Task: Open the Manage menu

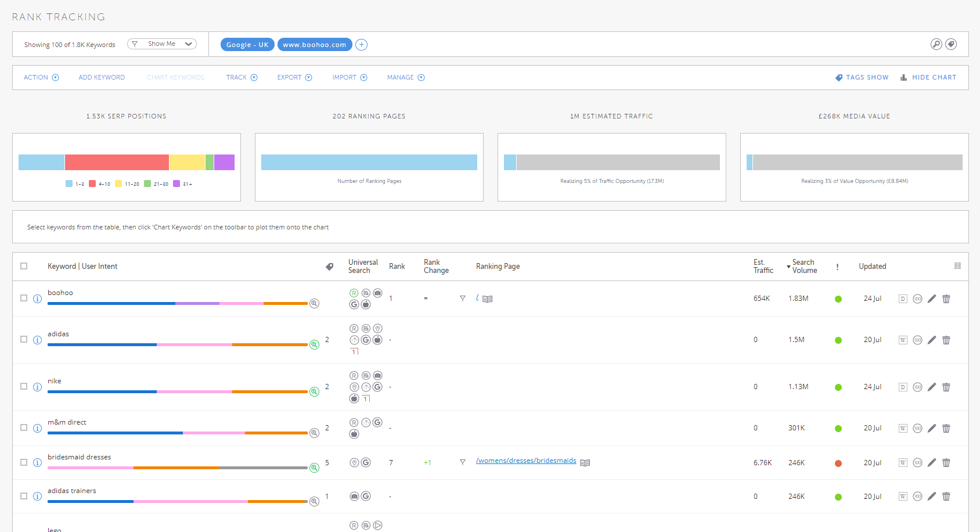Action: tap(406, 77)
